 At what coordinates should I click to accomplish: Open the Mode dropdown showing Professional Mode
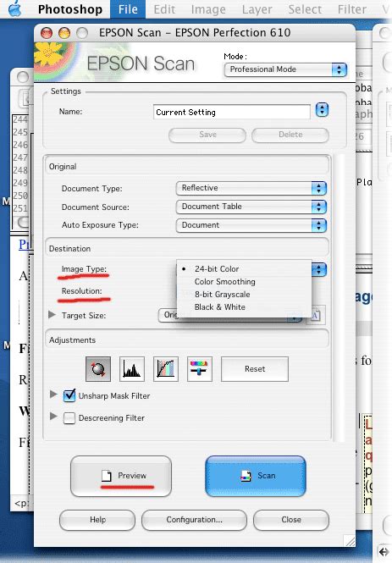[x=285, y=69]
